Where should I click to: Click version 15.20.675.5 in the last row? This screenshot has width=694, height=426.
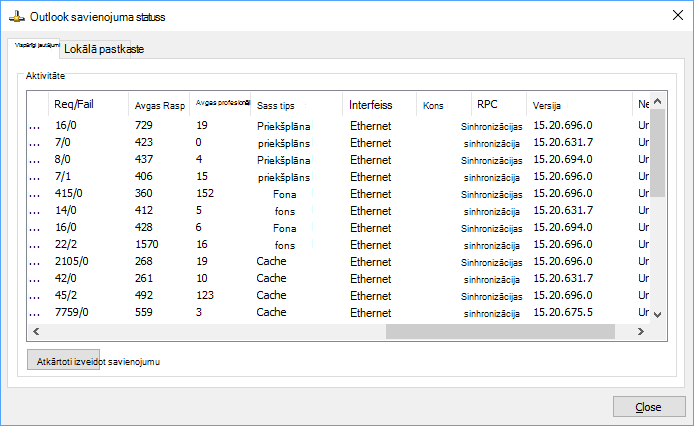[x=563, y=312]
